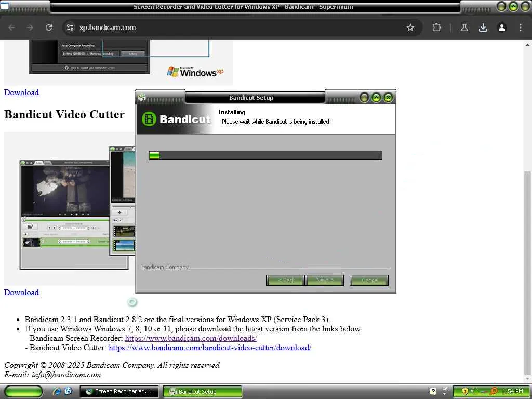The image size is (532, 399).
Task: Open the browser profile avatar
Action: (502, 28)
